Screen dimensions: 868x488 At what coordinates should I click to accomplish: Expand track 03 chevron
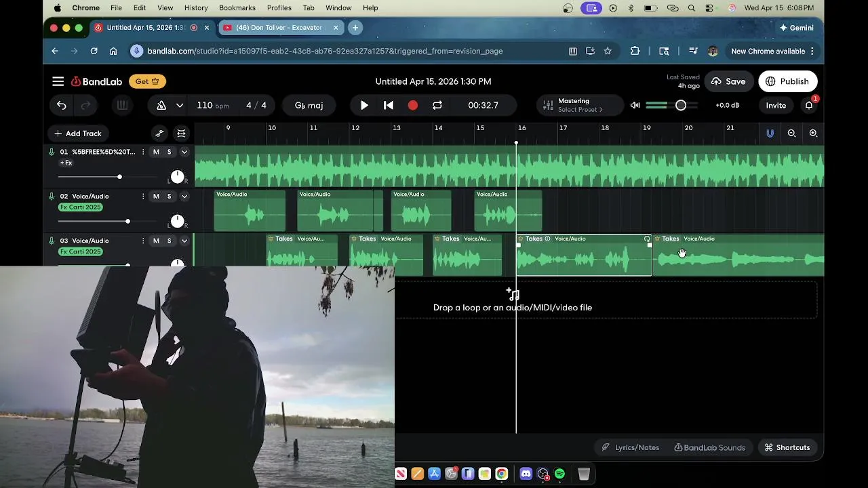click(184, 241)
